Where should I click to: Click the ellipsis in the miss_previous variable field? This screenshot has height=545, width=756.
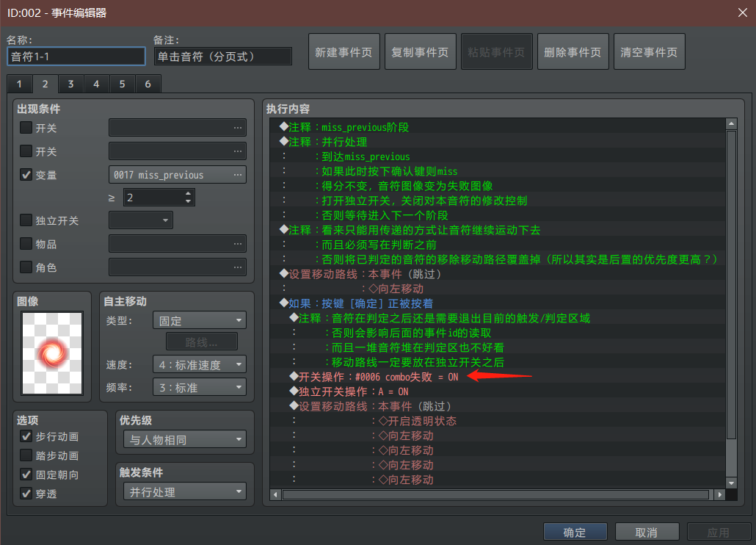238,175
